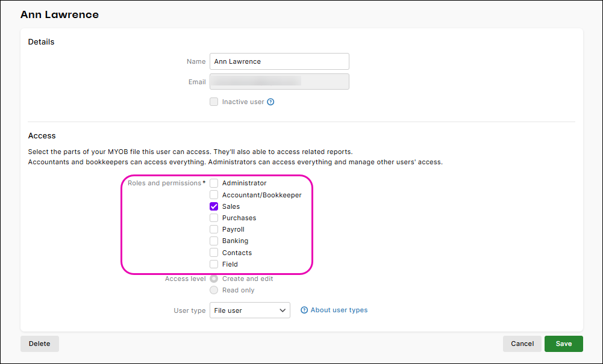This screenshot has height=364, width=603.
Task: Check the Accountant/Bookkeeper role
Action: [x=214, y=195]
